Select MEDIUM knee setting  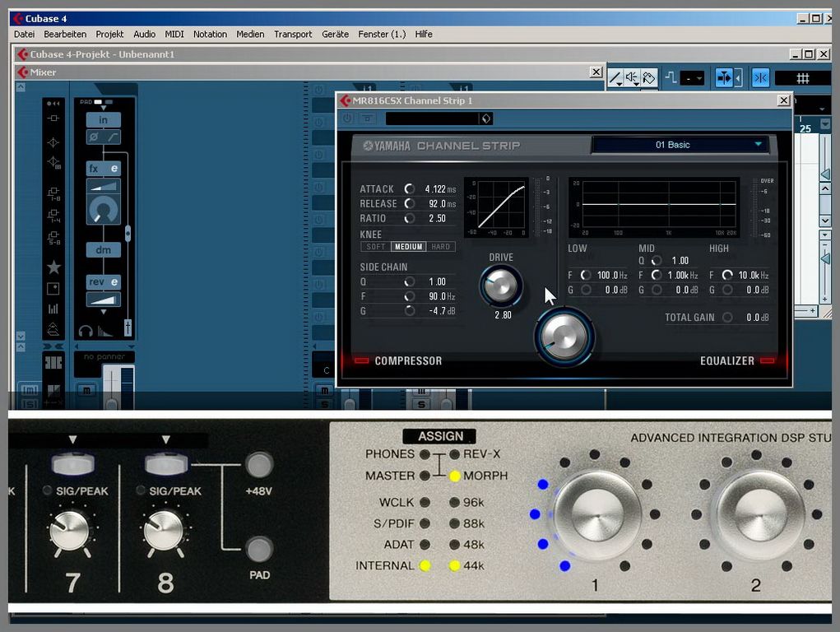pyautogui.click(x=409, y=247)
